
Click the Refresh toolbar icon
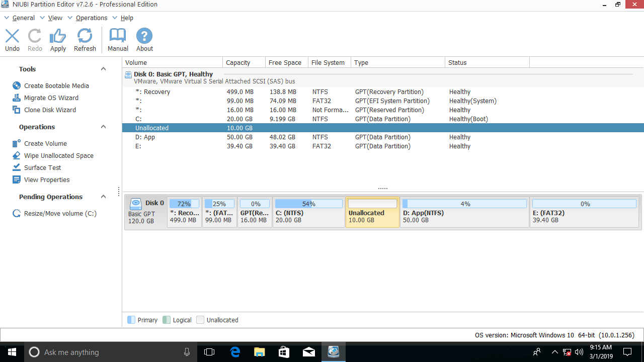pos(85,36)
